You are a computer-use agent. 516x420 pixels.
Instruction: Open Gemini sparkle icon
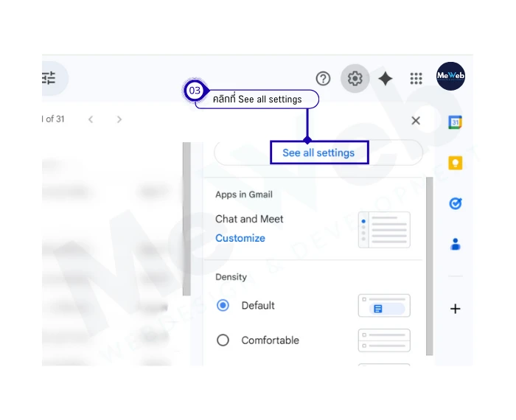pos(386,79)
